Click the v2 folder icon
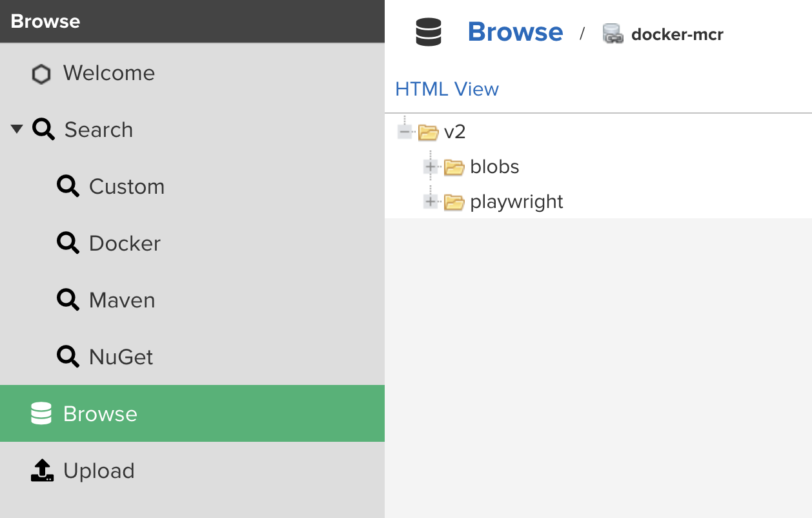The image size is (812, 518). pyautogui.click(x=428, y=132)
